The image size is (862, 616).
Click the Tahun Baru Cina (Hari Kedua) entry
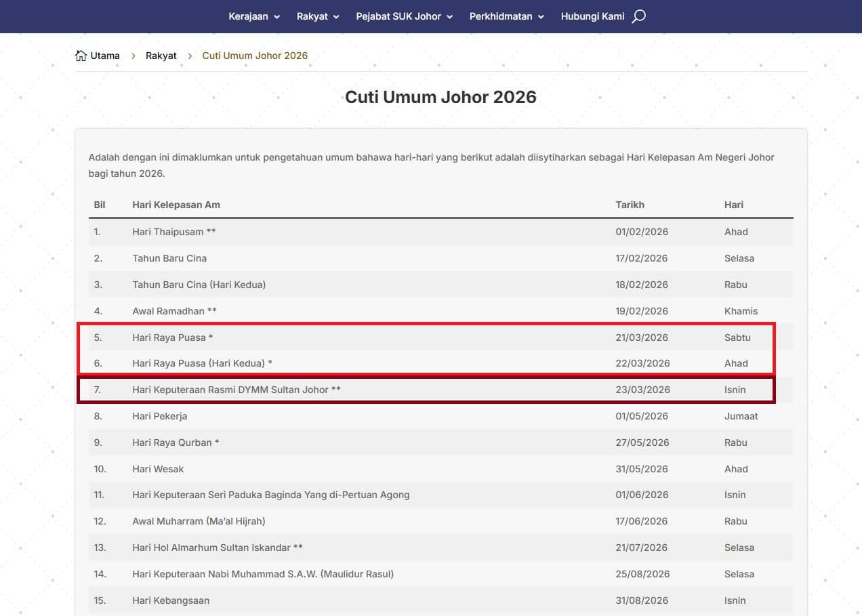(199, 285)
